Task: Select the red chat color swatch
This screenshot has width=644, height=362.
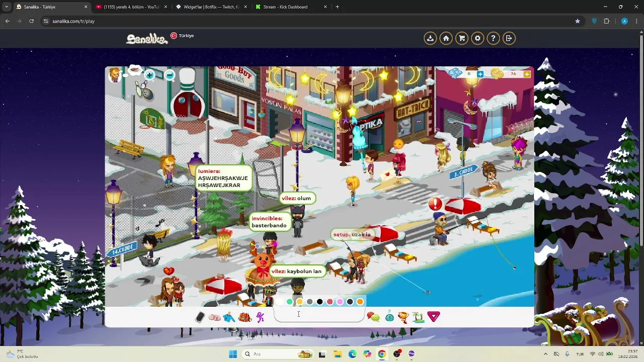Action: click(330, 302)
